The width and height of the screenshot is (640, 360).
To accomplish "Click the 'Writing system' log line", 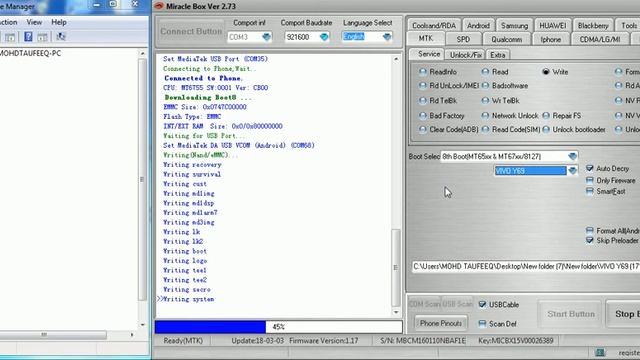I will (x=188, y=299).
